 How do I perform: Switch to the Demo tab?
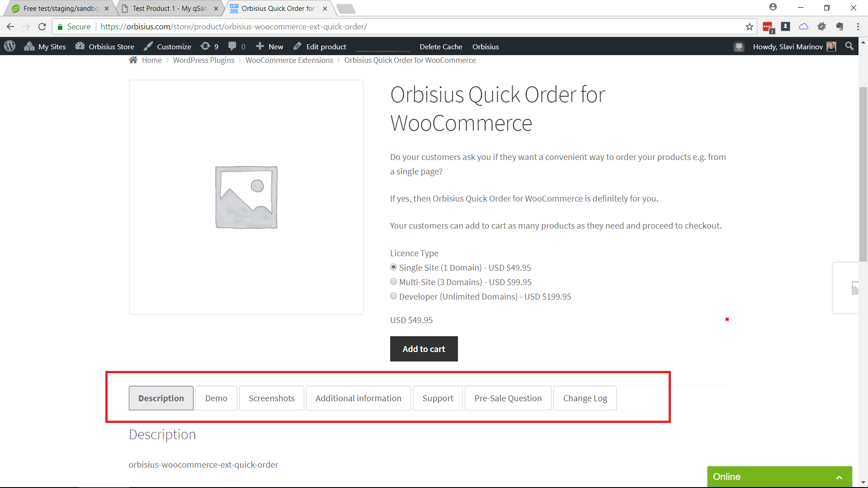(216, 398)
